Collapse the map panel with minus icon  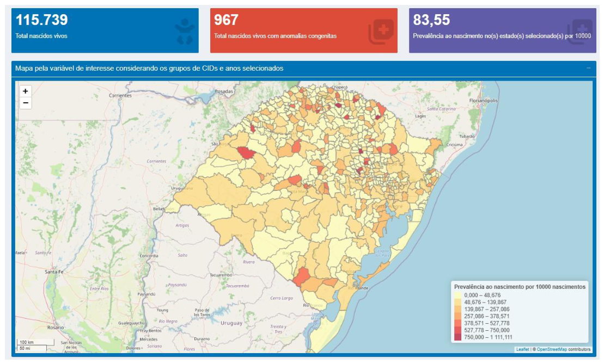[x=588, y=68]
